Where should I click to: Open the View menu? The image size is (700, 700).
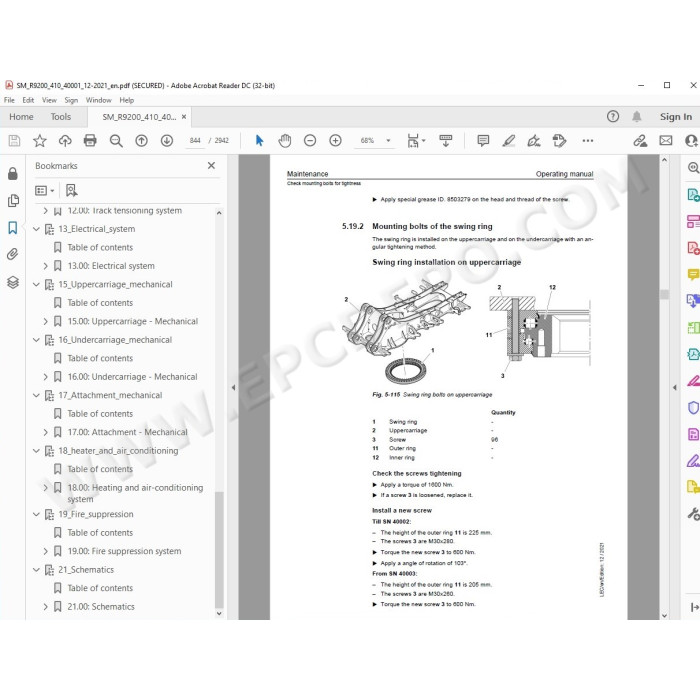pyautogui.click(x=49, y=100)
